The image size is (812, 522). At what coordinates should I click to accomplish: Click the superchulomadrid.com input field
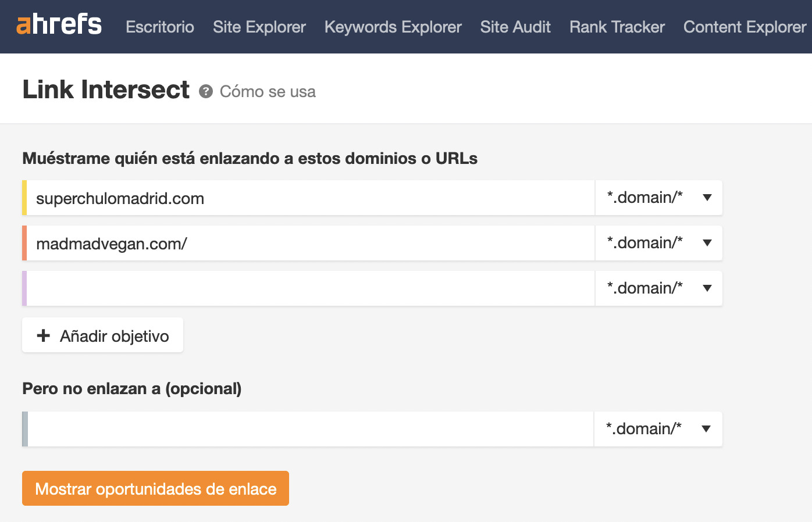click(308, 198)
